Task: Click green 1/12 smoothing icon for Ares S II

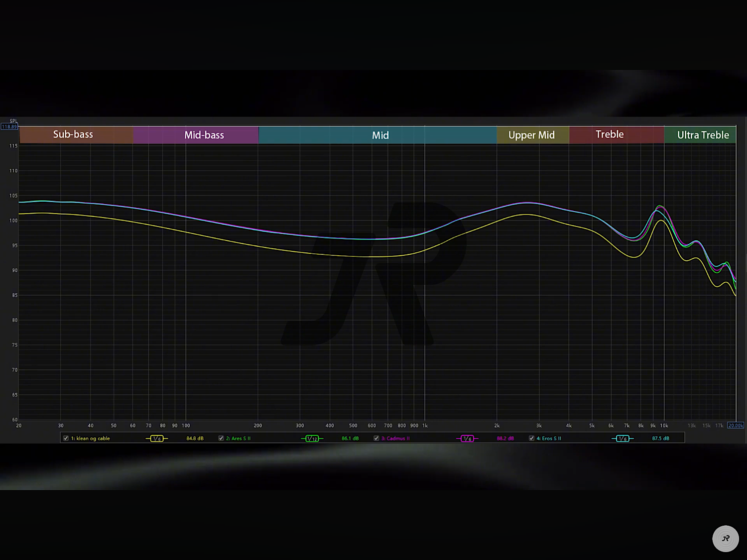Action: [x=312, y=439]
